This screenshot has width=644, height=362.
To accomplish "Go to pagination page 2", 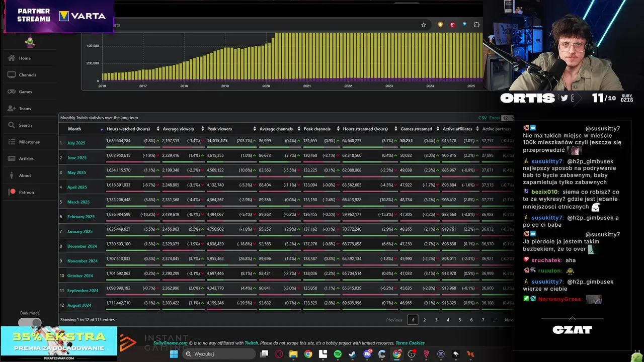I will tap(424, 320).
